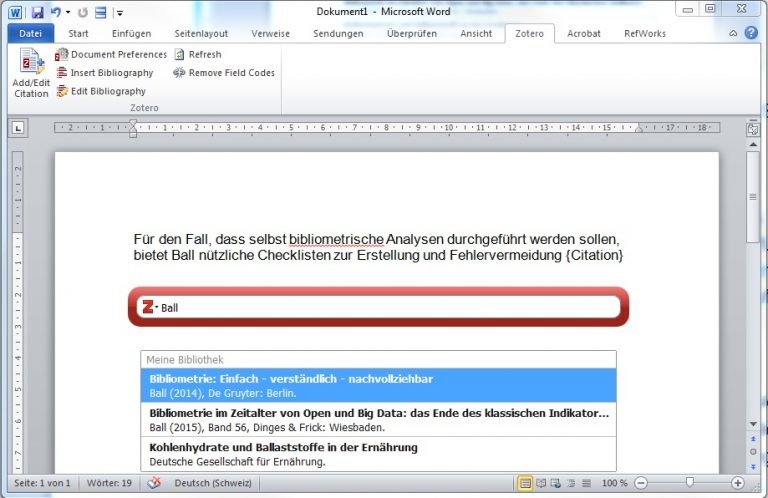Viewport: 768px width, 498px height.
Task: Open the Start ribbon tab
Action: click(x=78, y=33)
